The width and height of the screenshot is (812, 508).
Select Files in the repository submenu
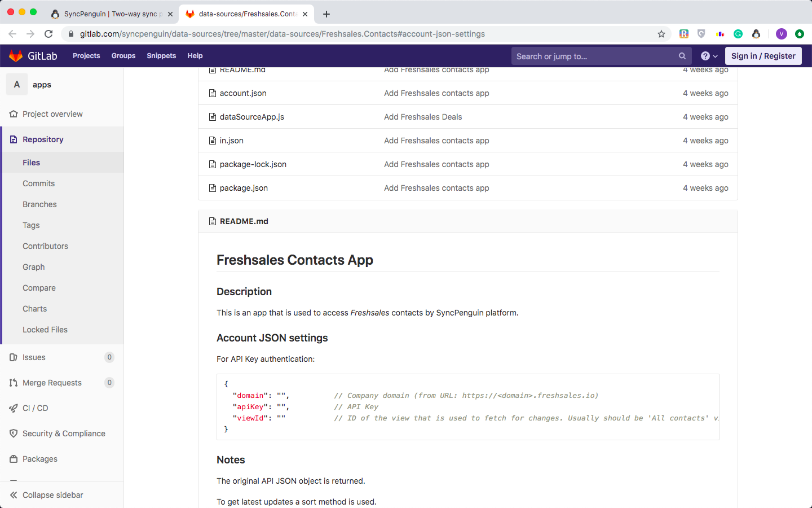(32, 163)
